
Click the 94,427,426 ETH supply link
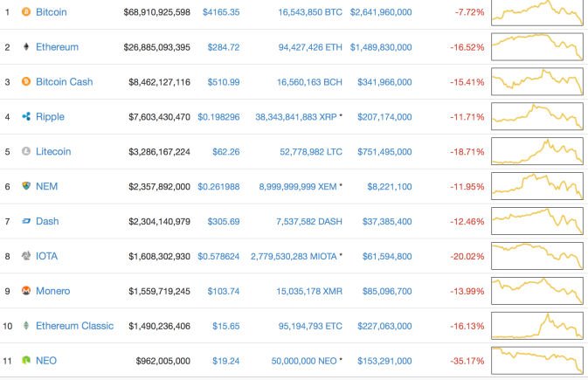point(310,47)
